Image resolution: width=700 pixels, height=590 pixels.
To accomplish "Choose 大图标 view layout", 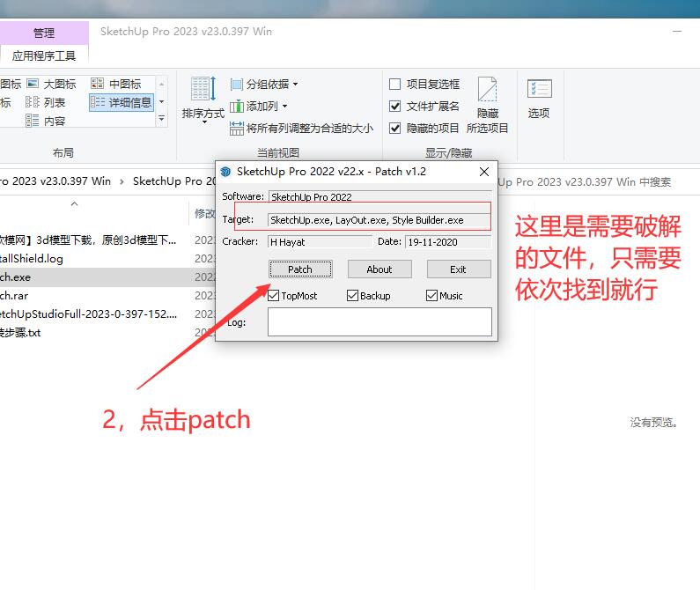I will coord(52,84).
